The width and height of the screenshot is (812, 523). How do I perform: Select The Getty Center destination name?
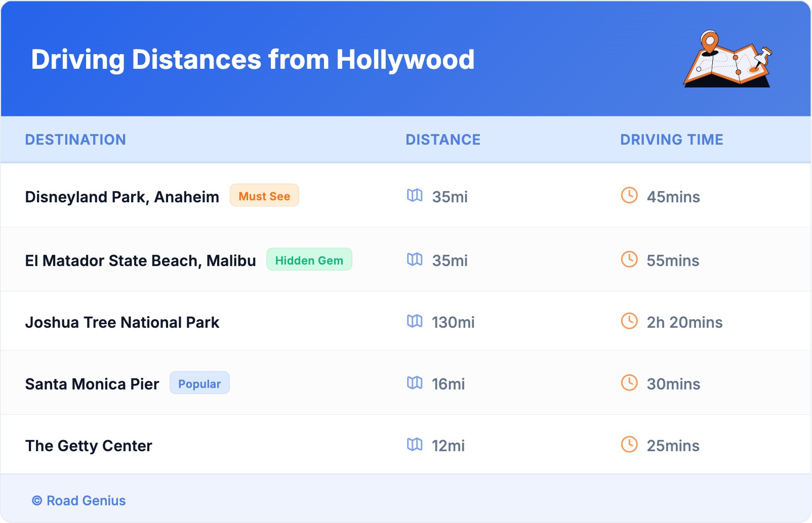click(x=89, y=446)
